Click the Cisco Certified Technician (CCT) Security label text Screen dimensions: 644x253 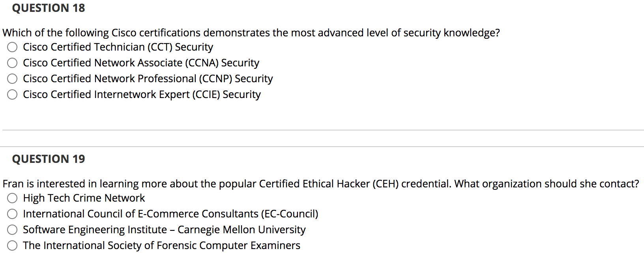click(118, 47)
